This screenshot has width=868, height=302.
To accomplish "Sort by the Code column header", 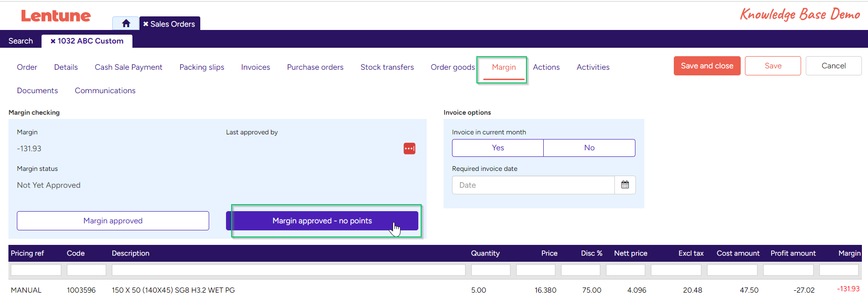I will (x=76, y=253).
